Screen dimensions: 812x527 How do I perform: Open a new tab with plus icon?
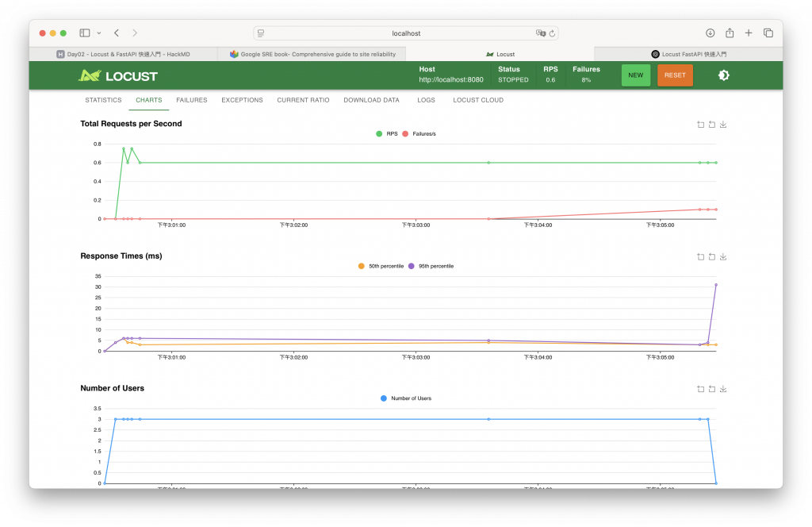pos(749,33)
